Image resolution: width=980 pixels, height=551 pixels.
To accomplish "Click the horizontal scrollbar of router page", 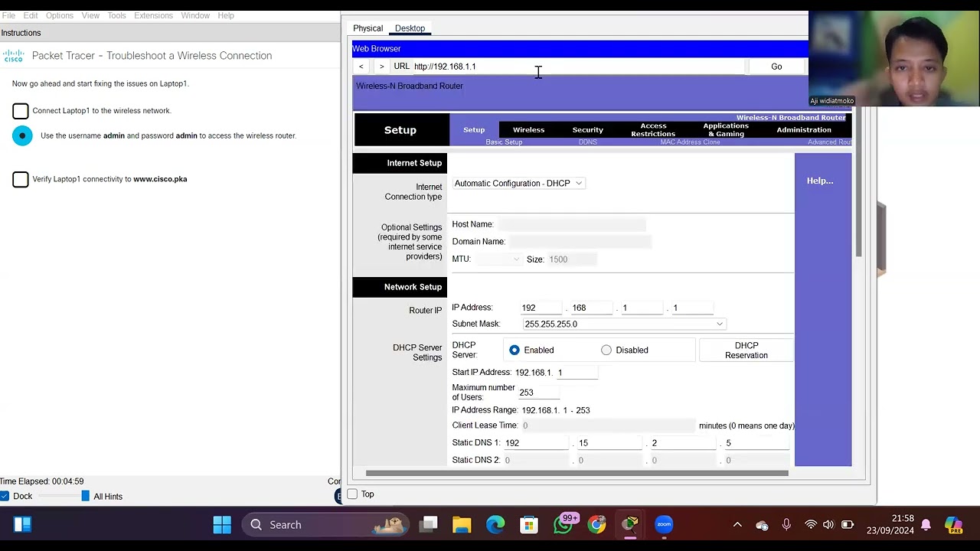I will (x=577, y=473).
